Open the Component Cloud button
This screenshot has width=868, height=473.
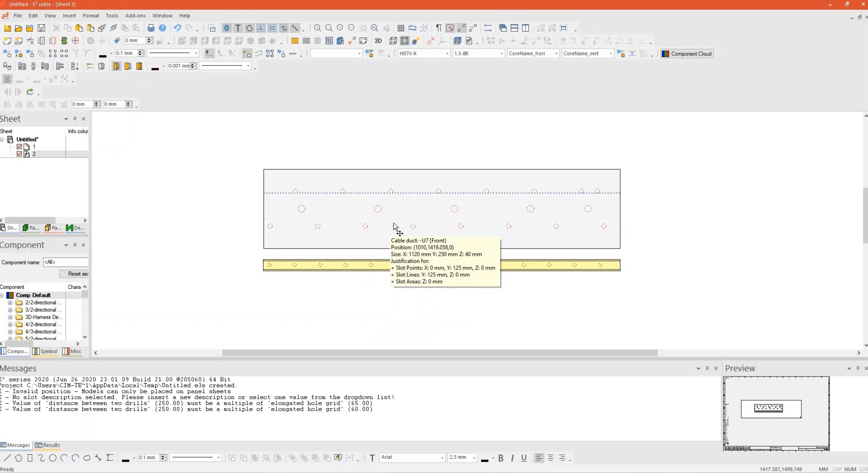(687, 54)
